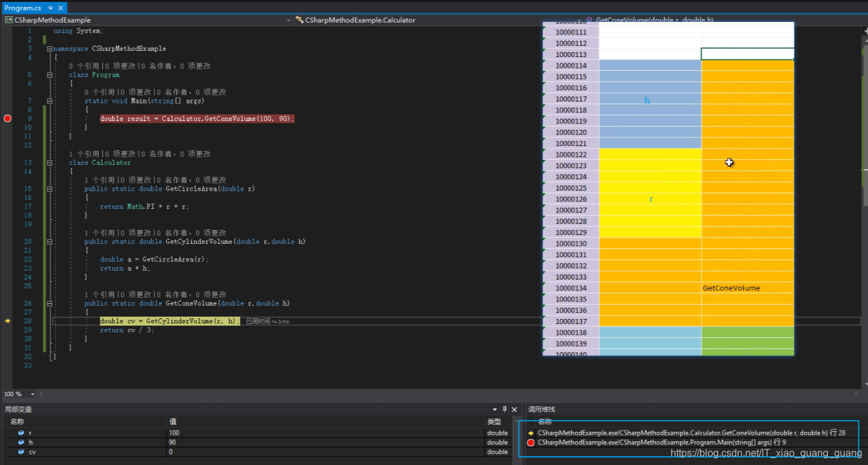Close the Program.cs tab

60,8
